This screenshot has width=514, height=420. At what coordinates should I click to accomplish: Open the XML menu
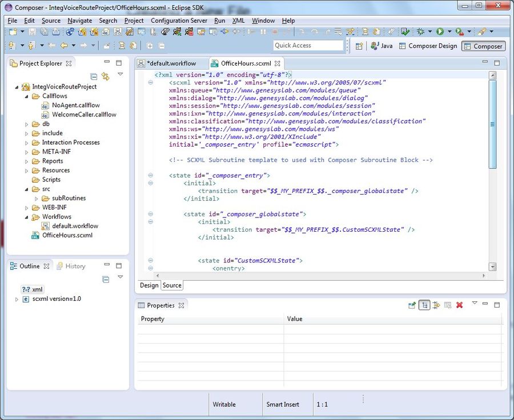click(238, 21)
